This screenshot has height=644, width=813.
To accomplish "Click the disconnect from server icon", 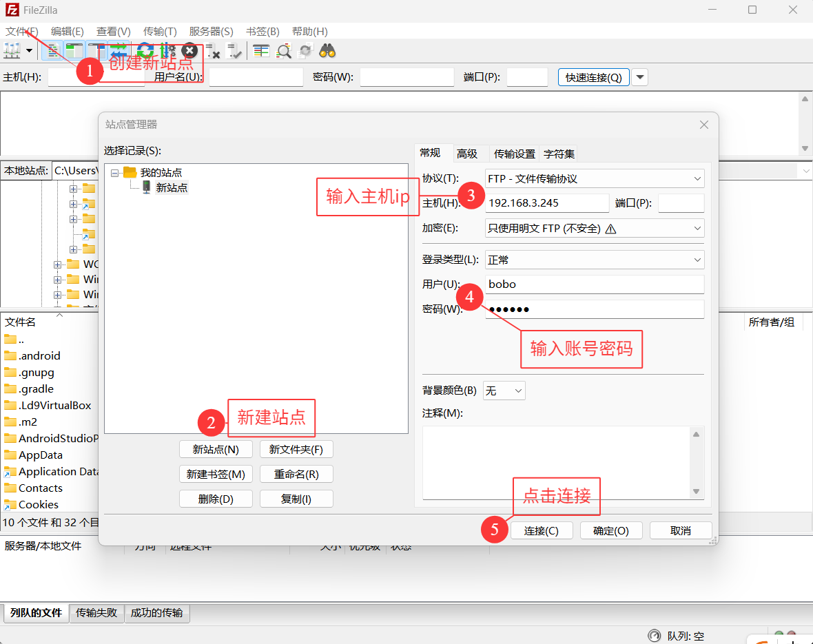I will [x=213, y=51].
